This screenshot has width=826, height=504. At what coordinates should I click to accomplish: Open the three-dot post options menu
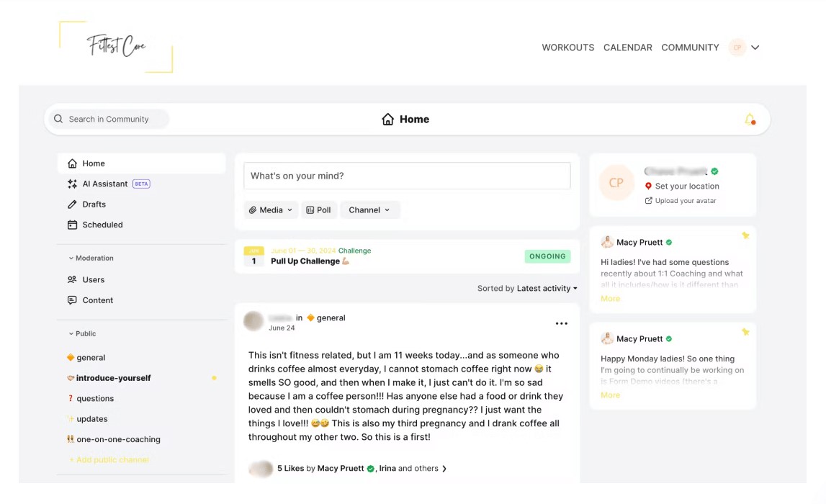point(562,324)
